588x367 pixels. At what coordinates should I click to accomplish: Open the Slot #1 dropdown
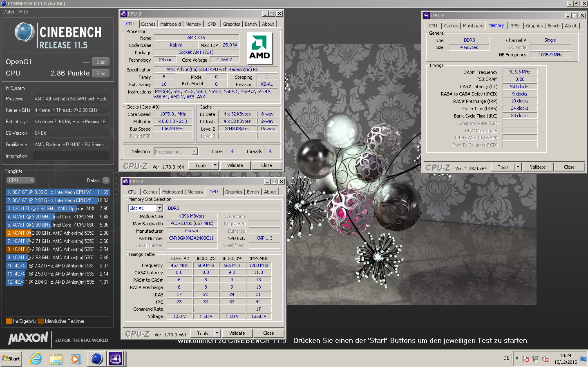pyautogui.click(x=160, y=208)
